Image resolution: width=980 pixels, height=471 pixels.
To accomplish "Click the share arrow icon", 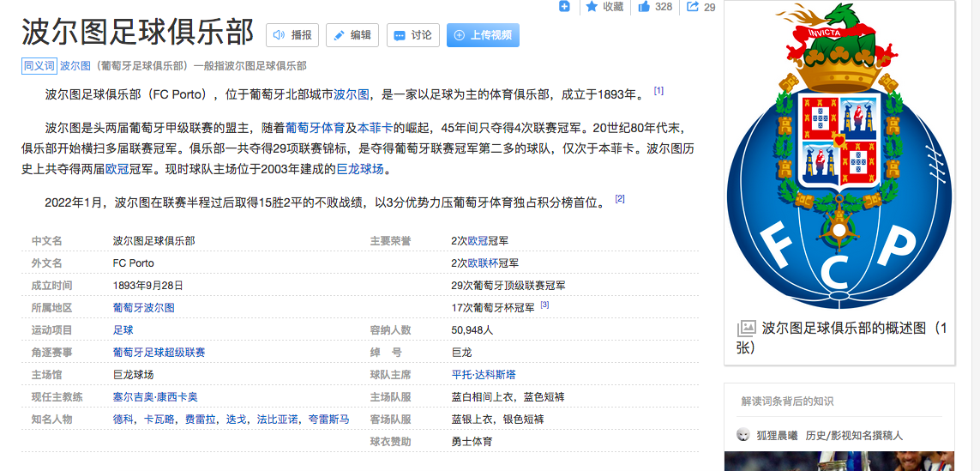I will click(692, 6).
